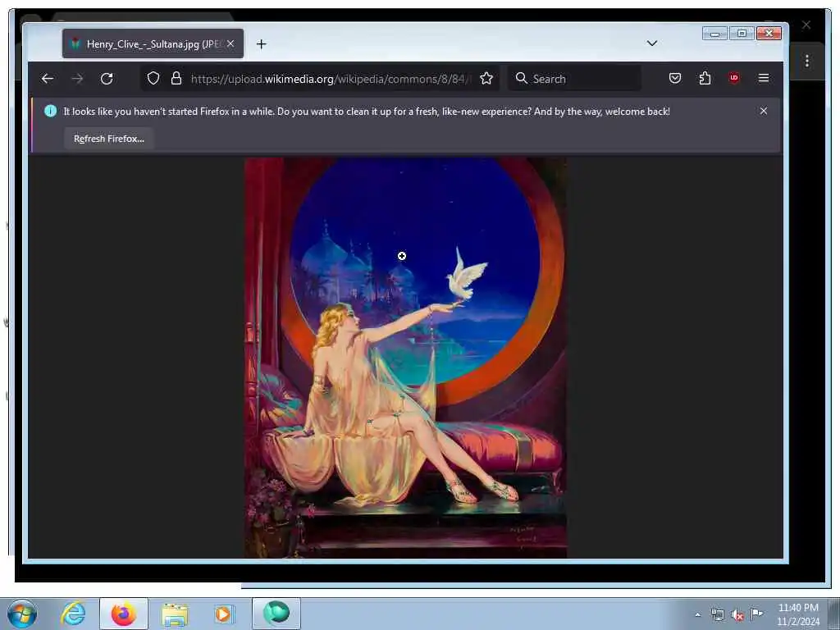Click the grayed-out forward arrow in Firefox
840x630 pixels.
coord(77,79)
